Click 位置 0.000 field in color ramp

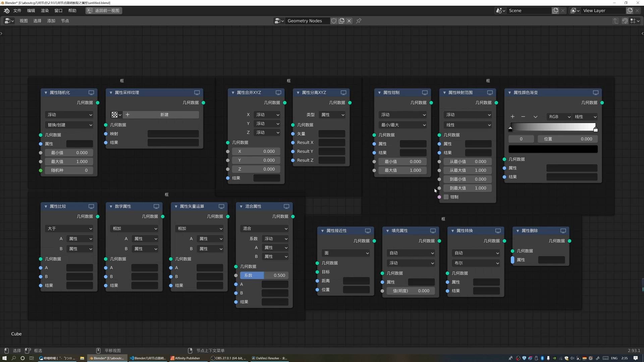click(568, 139)
